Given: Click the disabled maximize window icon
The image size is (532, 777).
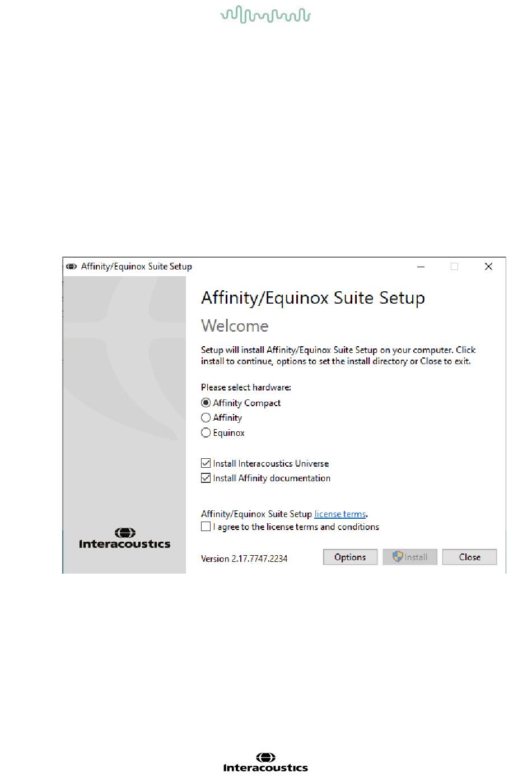Looking at the screenshot, I should click(454, 267).
